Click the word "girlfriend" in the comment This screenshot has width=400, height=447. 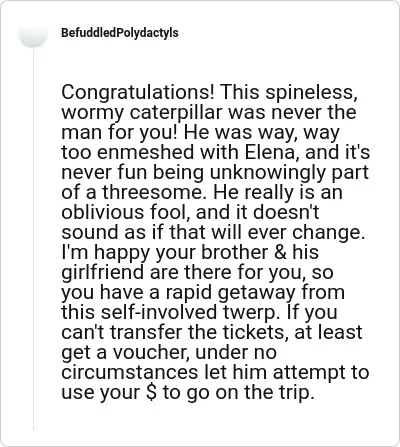[103, 272]
